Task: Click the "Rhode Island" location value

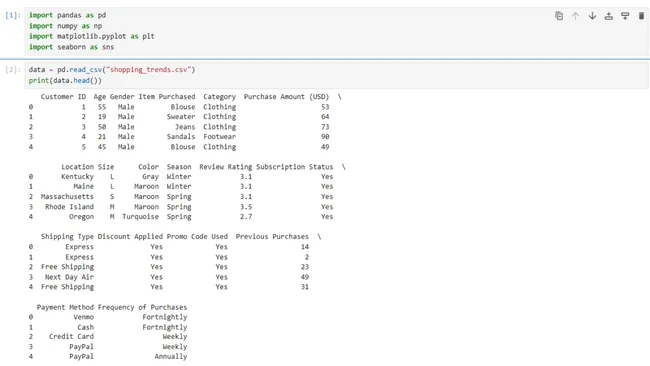Action: (x=69, y=206)
